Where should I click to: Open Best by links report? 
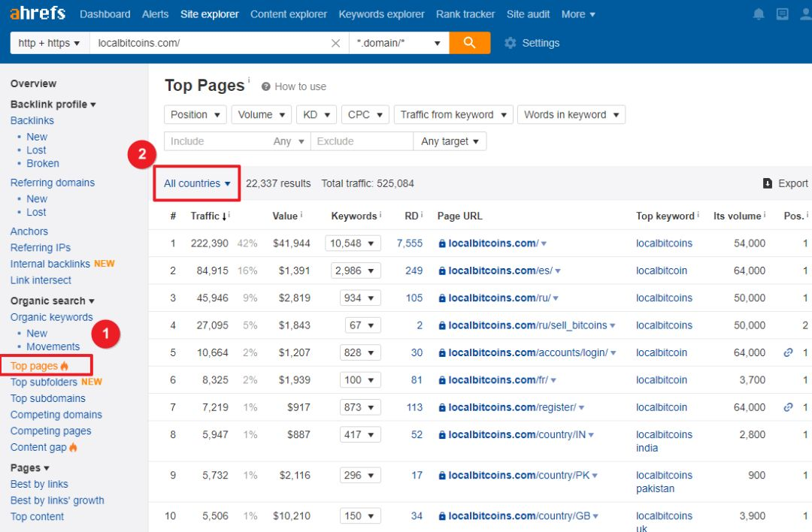[39, 485]
